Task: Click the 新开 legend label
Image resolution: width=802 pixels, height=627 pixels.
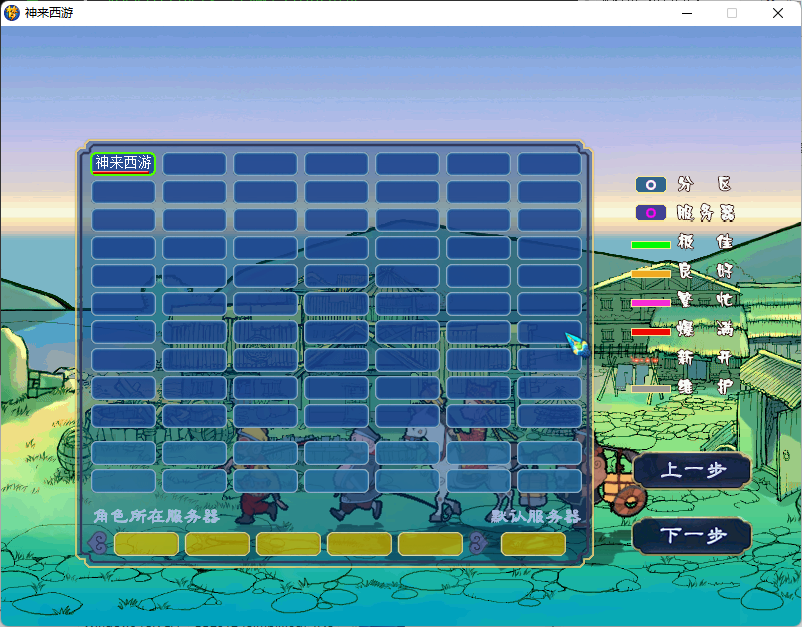Action: tap(705, 357)
